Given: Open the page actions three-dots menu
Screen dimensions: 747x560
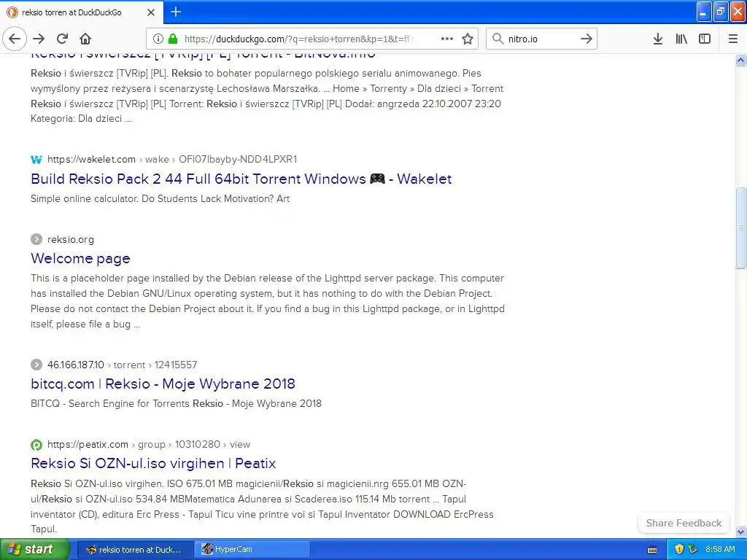Looking at the screenshot, I should click(447, 39).
